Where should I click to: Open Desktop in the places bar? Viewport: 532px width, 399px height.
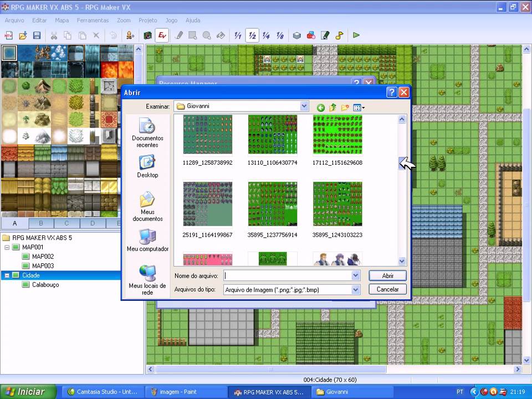coord(147,166)
